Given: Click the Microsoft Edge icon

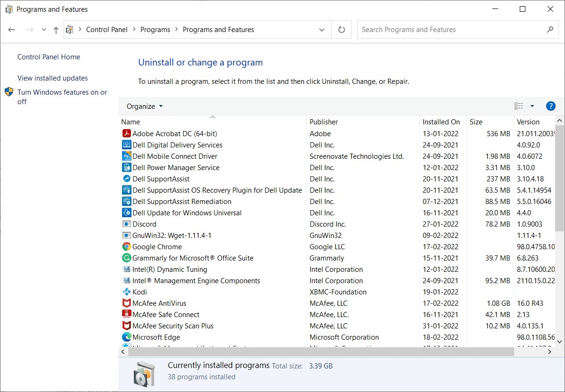Looking at the screenshot, I should pyautogui.click(x=126, y=337).
